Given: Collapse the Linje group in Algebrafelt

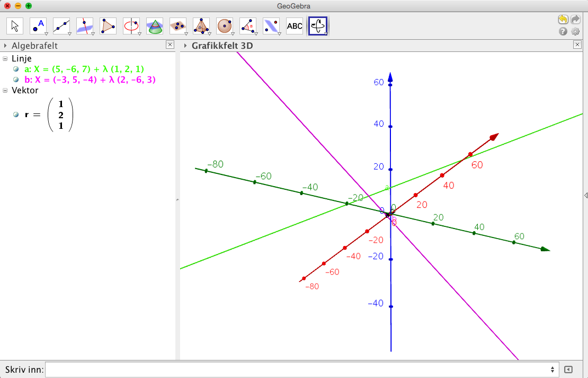Looking at the screenshot, I should click(5, 58).
